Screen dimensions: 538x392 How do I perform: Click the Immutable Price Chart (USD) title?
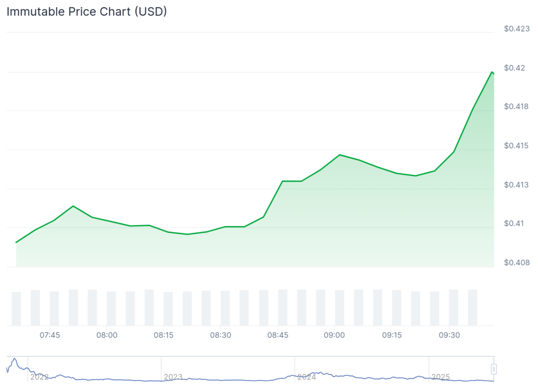[x=87, y=12]
